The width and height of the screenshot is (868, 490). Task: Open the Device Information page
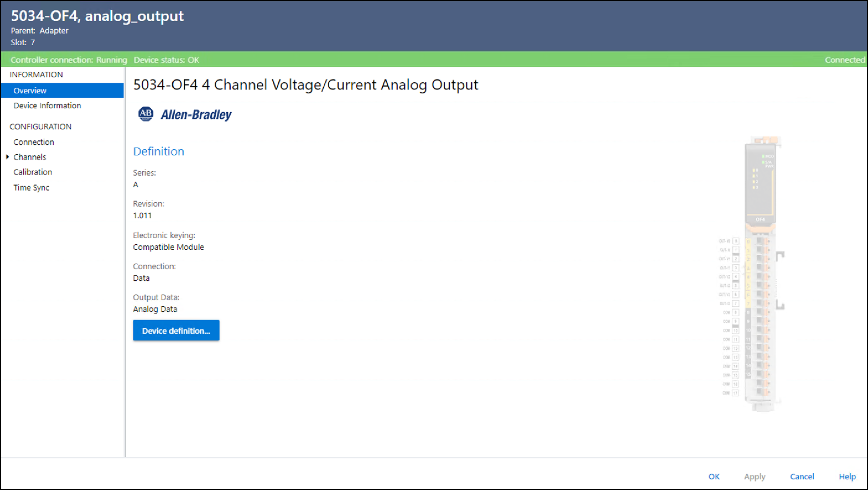(x=47, y=105)
